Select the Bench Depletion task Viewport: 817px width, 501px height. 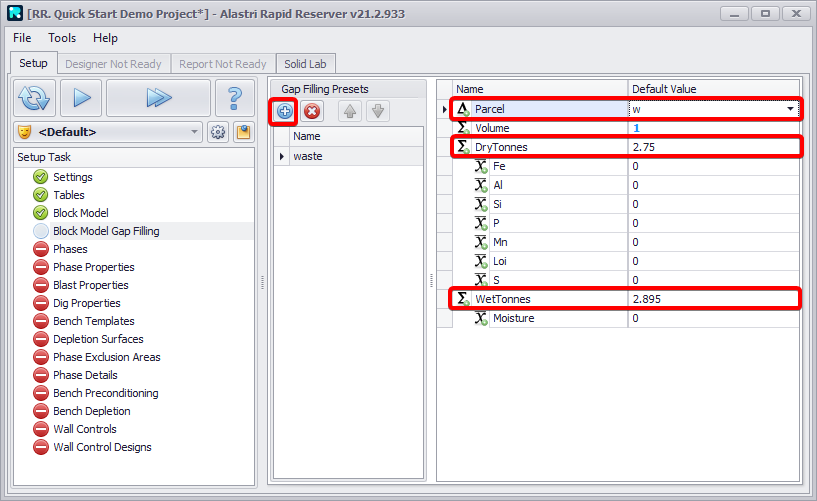pos(92,411)
